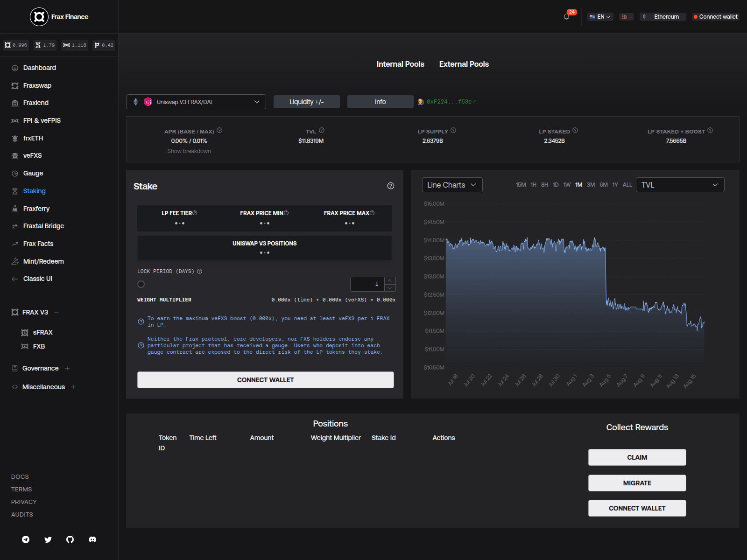This screenshot has width=747, height=560.
Task: Click the CLAIM rewards button
Action: point(637,457)
